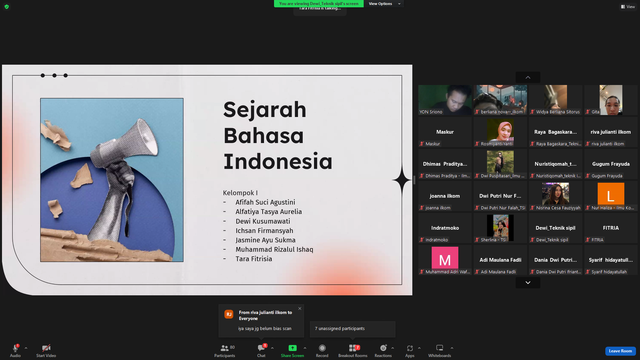Open the Breakout Rooms icon
Image resolution: width=640 pixels, height=360 pixels.
(353, 348)
